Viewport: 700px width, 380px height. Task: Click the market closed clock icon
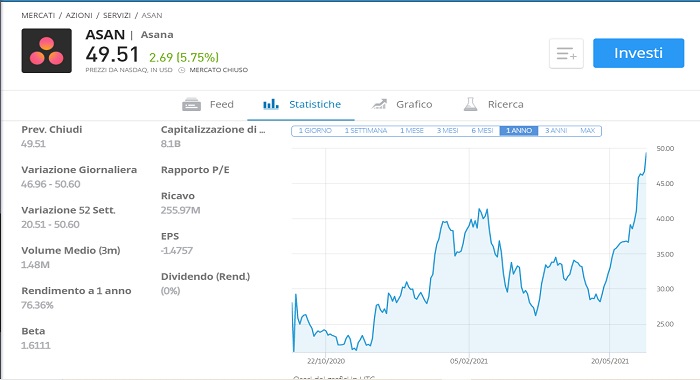pos(182,70)
